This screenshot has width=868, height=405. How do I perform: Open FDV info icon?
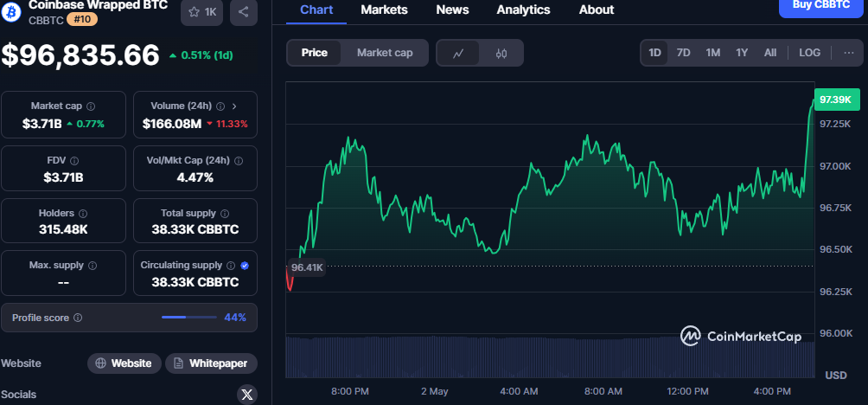[x=74, y=161]
